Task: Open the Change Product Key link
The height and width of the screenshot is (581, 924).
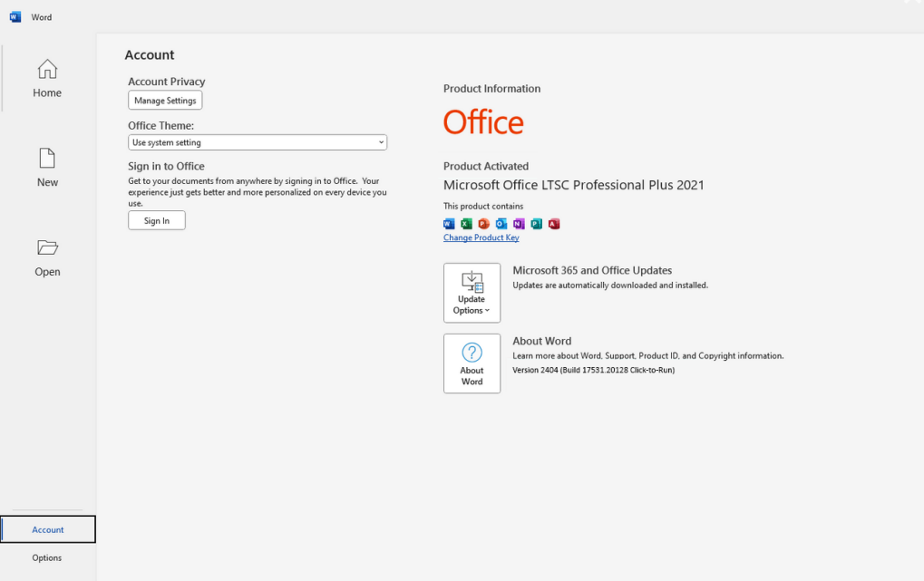Action: click(481, 237)
